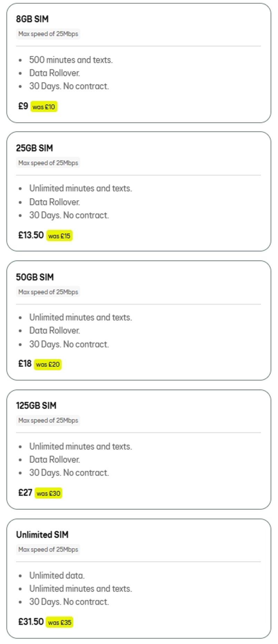
Task: Choose the 50GB SIM title
Action: point(35,277)
